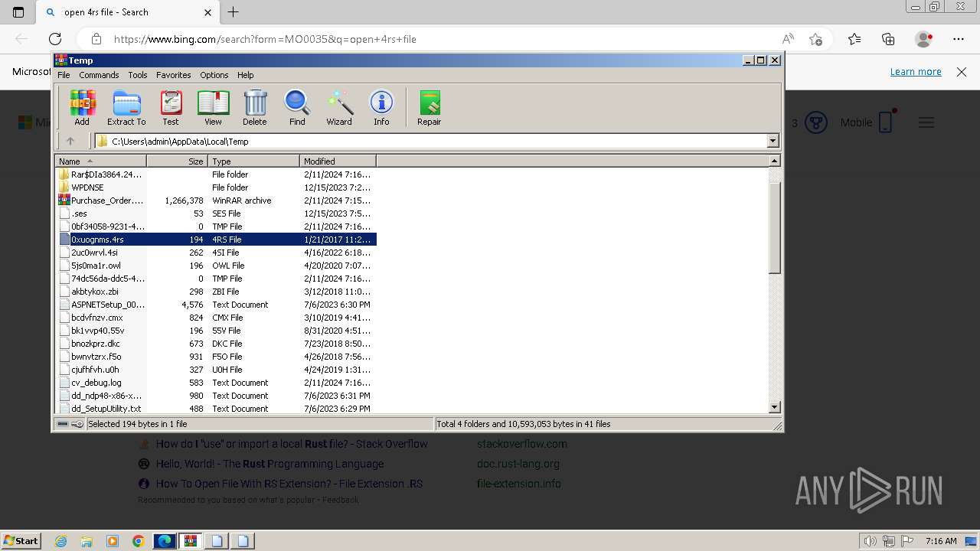Select the bwnvtzrx.f5o file

214,357
